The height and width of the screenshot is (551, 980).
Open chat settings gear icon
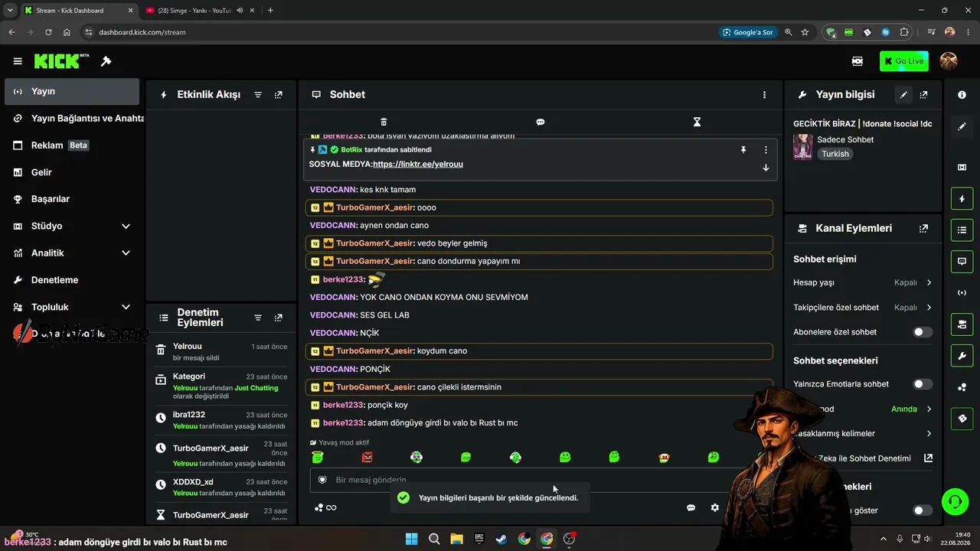[715, 507]
